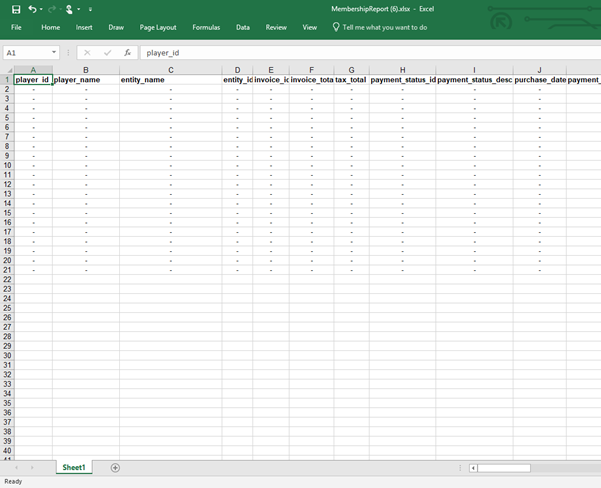Open the File menu
The height and width of the screenshot is (488, 601).
[16, 27]
